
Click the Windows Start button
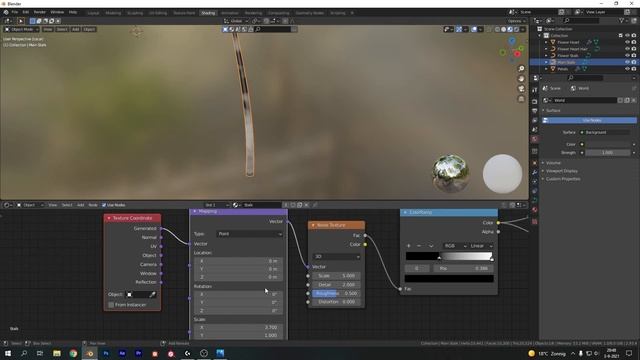(8, 353)
